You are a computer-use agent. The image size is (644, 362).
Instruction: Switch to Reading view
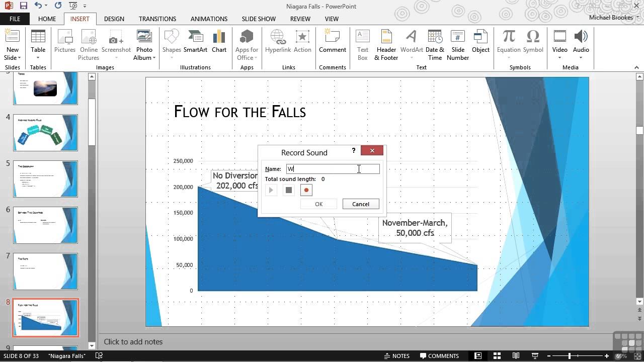(x=516, y=355)
